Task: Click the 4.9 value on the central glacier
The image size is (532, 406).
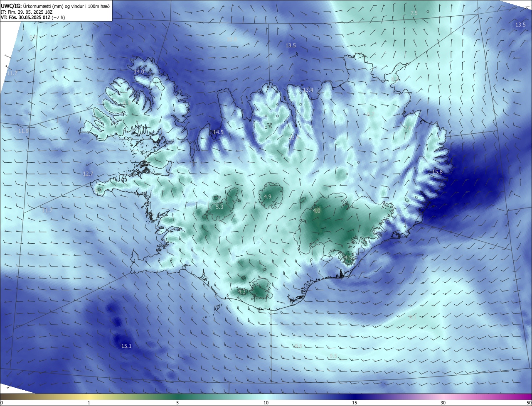Action: click(x=268, y=196)
